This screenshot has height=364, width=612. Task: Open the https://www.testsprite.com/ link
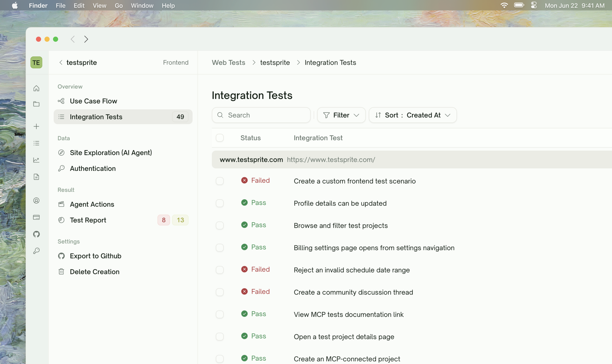coord(331,160)
